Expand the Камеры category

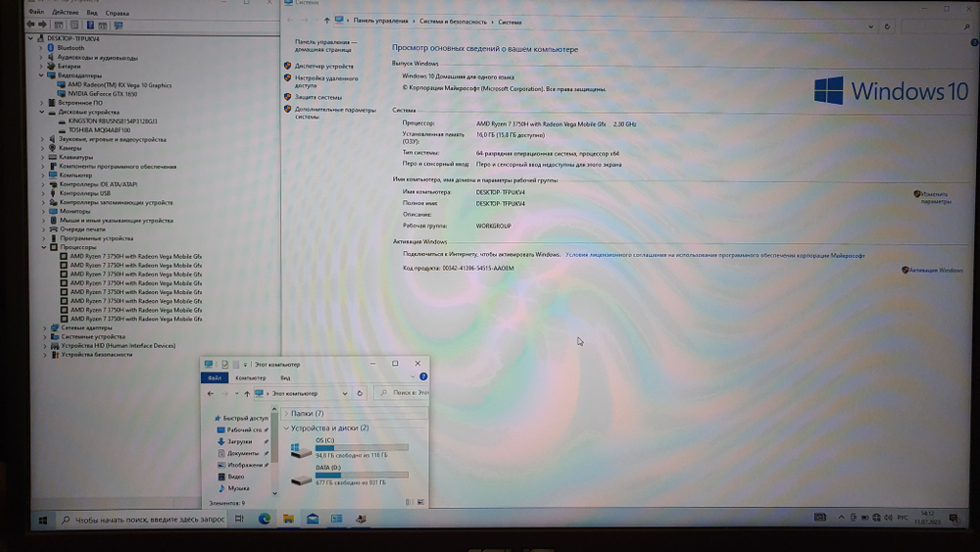pos(42,148)
